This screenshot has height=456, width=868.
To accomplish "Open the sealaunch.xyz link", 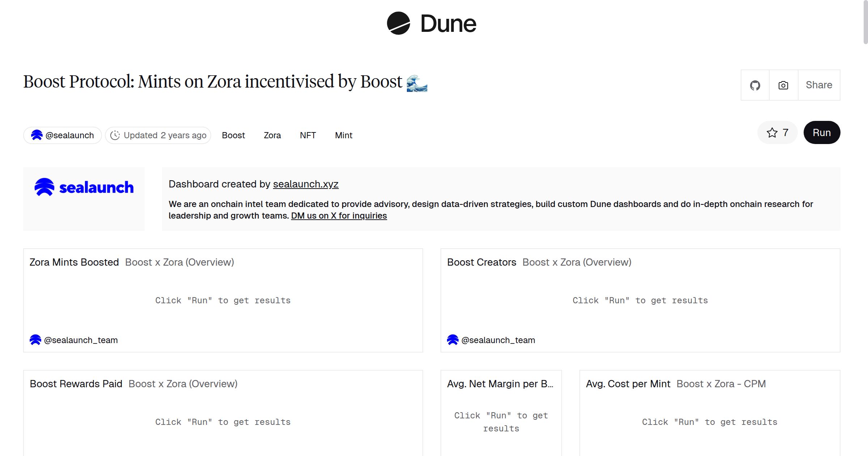I will [306, 184].
